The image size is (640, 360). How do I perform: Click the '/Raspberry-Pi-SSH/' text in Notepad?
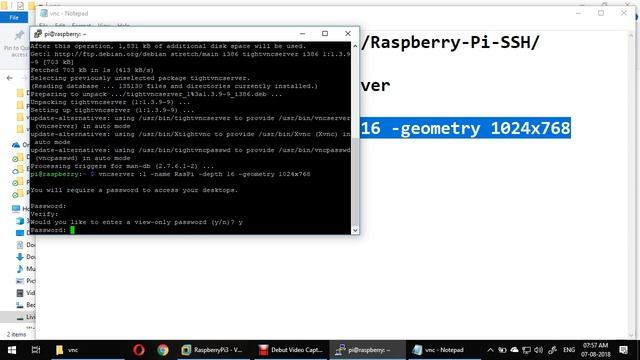(450, 42)
